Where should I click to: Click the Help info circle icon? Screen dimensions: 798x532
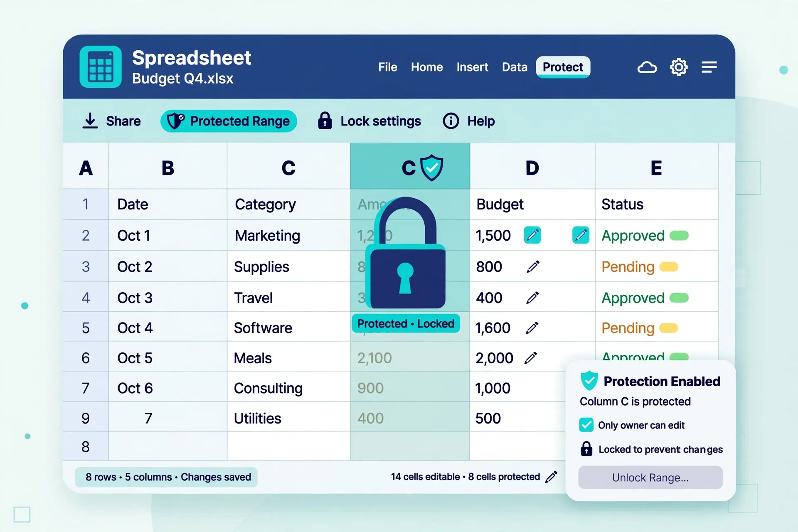(451, 121)
